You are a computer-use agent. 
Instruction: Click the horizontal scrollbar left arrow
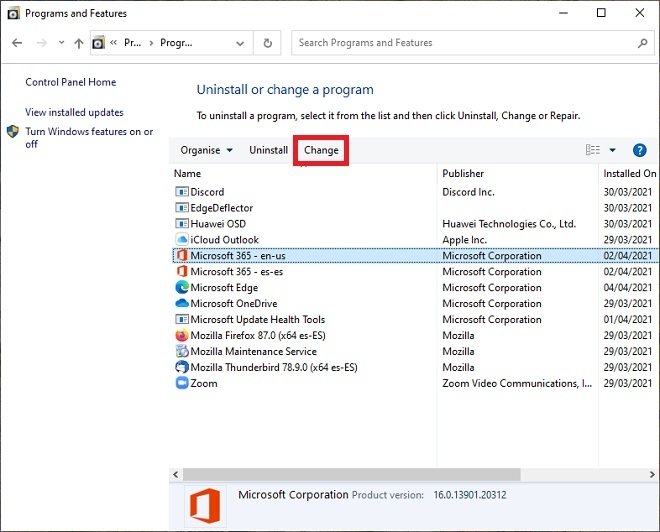[x=176, y=475]
